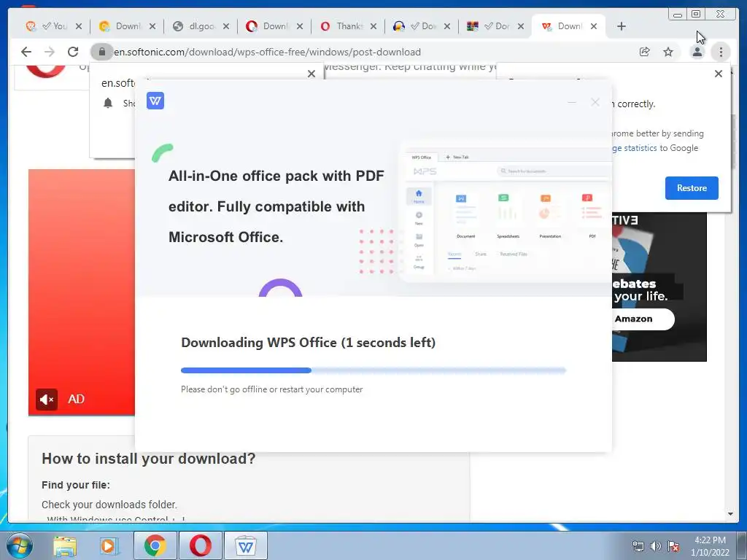Open Windows Media Player from taskbar

108,545
